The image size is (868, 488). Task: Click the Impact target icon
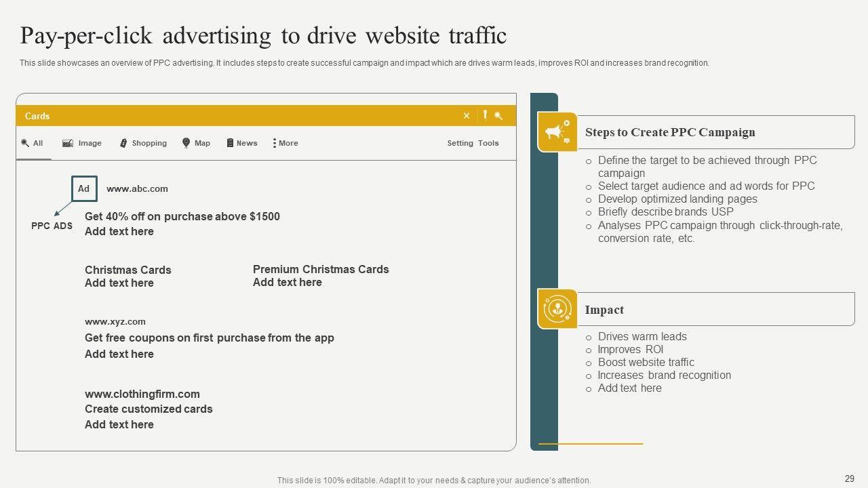tap(557, 309)
